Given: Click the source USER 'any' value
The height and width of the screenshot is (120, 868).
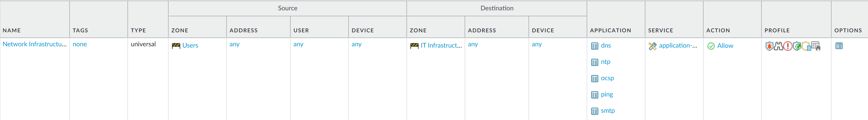Looking at the screenshot, I should [298, 44].
